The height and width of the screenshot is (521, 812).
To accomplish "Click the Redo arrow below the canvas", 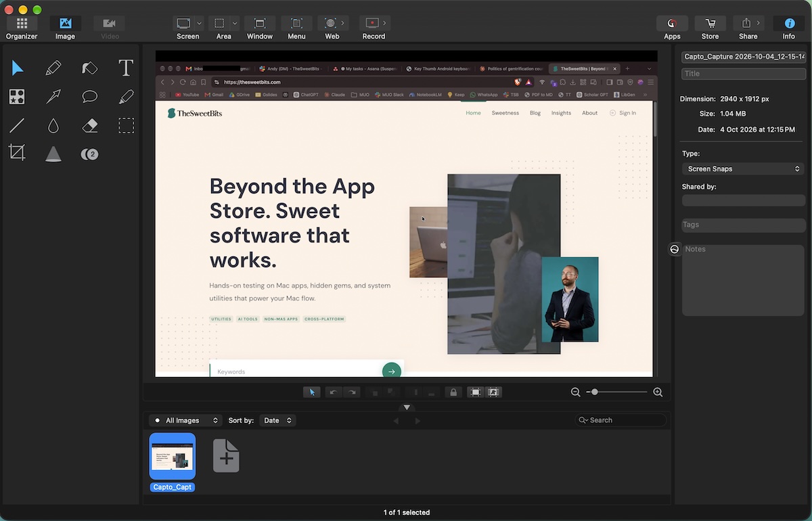I will pyautogui.click(x=352, y=392).
